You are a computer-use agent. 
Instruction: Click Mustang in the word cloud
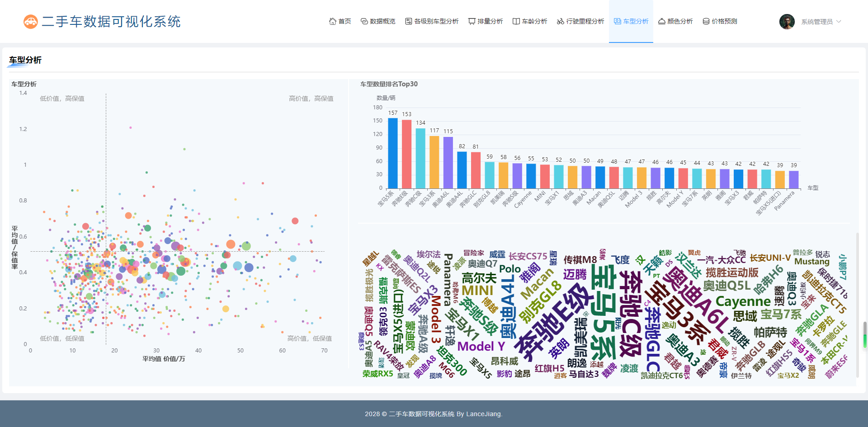point(812,262)
